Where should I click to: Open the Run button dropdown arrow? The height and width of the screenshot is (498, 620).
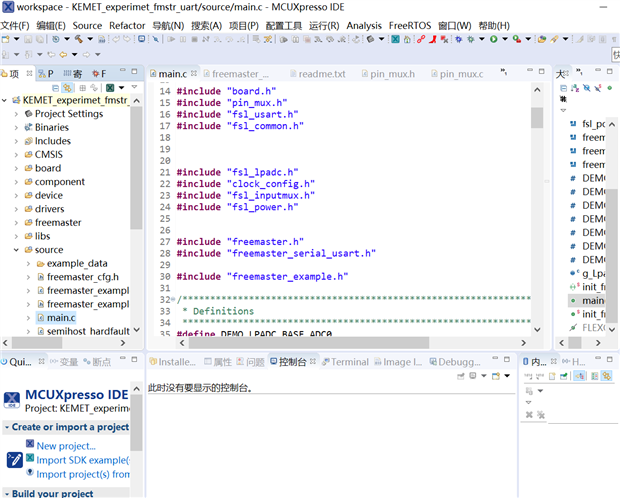pos(505,39)
